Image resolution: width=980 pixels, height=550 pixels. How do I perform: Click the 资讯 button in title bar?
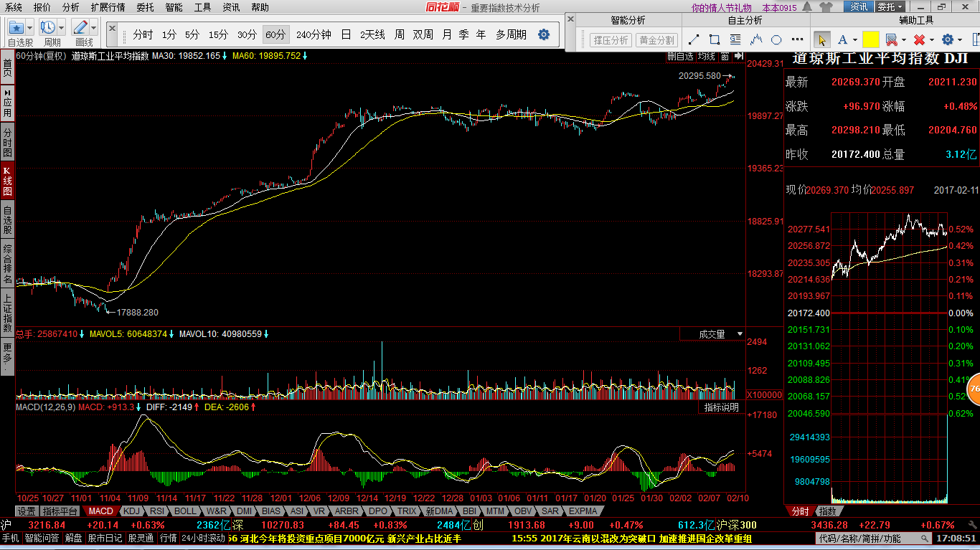pos(859,7)
